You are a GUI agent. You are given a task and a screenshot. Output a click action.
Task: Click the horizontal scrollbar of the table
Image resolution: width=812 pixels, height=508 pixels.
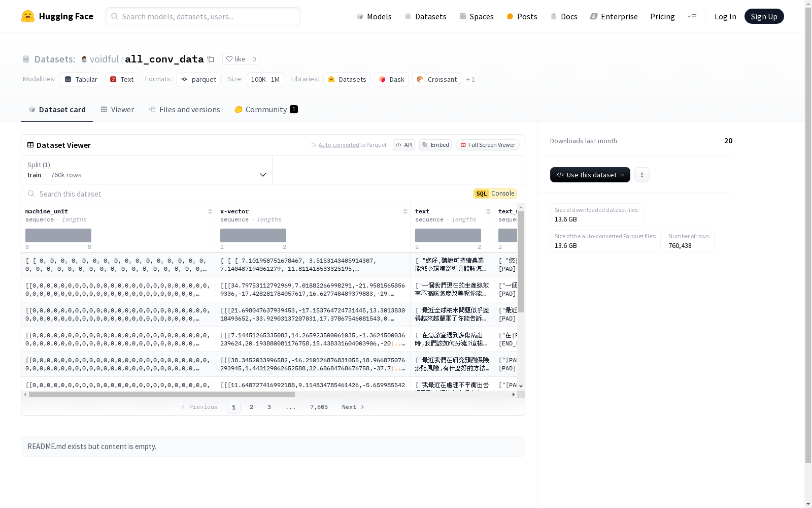tap(162, 394)
